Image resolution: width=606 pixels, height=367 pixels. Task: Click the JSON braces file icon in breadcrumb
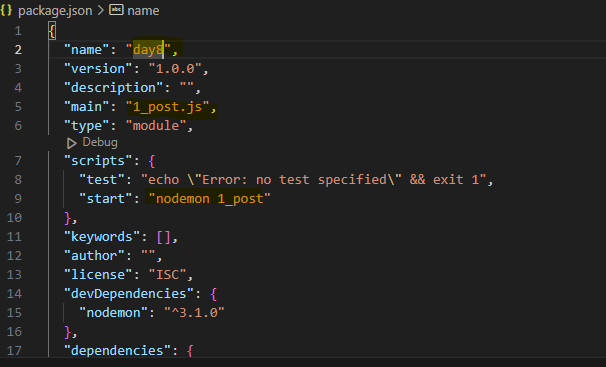click(x=6, y=10)
